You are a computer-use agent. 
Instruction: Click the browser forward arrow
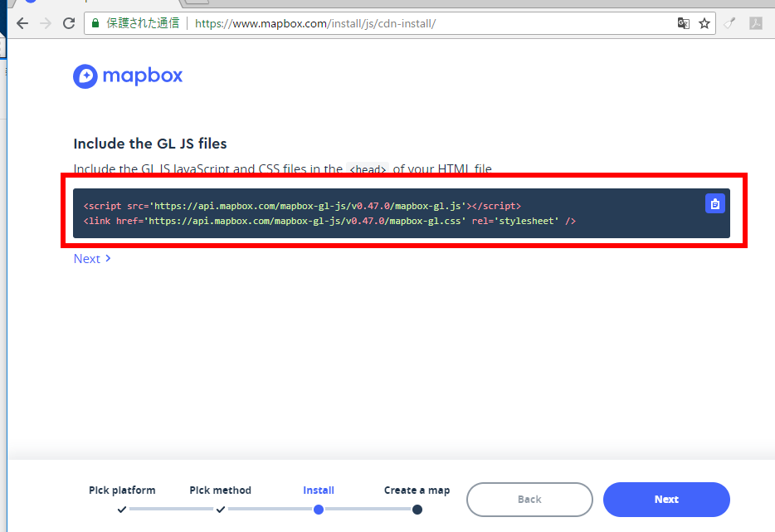click(46, 23)
